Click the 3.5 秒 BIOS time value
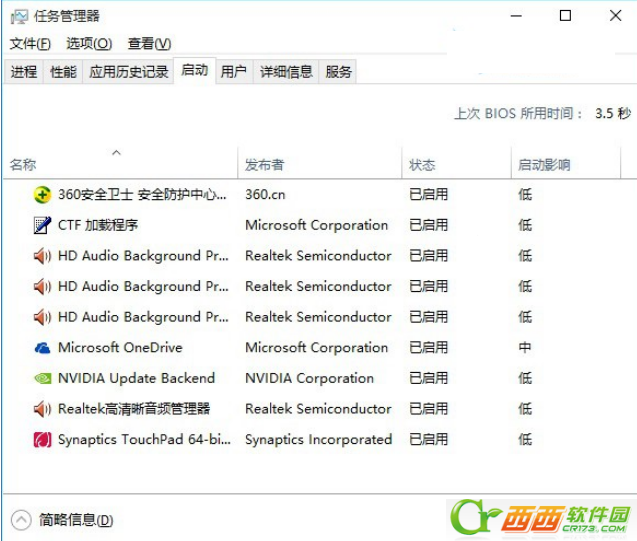This screenshot has width=637, height=541. [x=613, y=113]
